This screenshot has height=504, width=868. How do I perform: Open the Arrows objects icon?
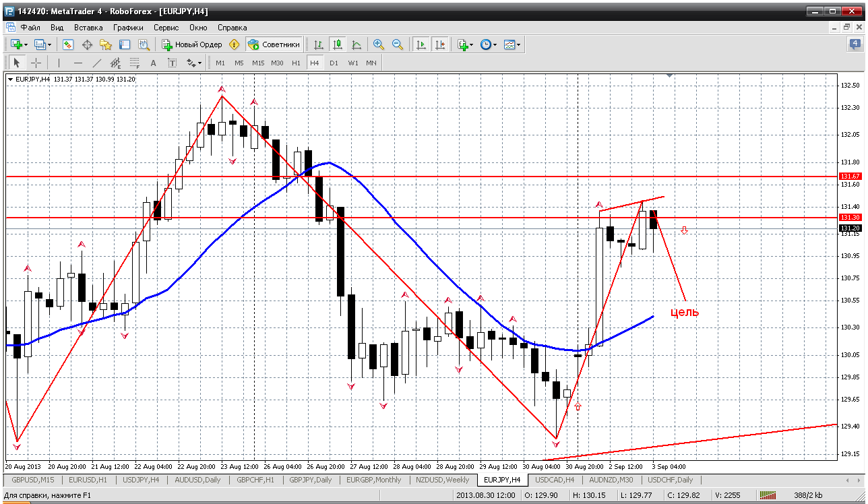click(191, 63)
